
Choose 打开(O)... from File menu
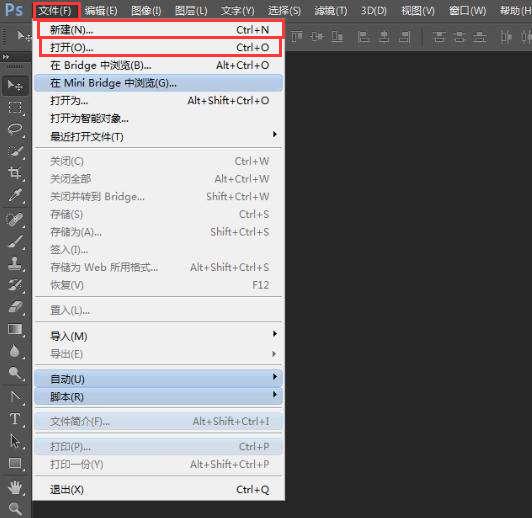(159, 47)
